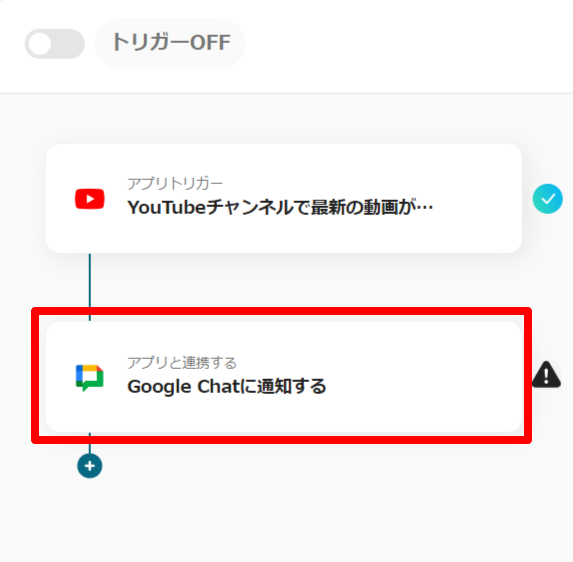Click the アプリと連携する label text
This screenshot has height=562, width=573.
coord(182,363)
